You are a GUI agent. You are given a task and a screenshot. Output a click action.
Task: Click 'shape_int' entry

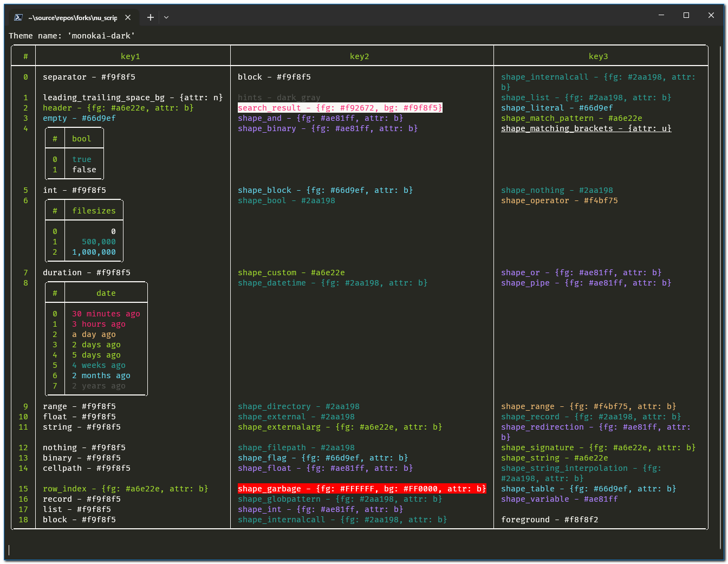point(321,509)
